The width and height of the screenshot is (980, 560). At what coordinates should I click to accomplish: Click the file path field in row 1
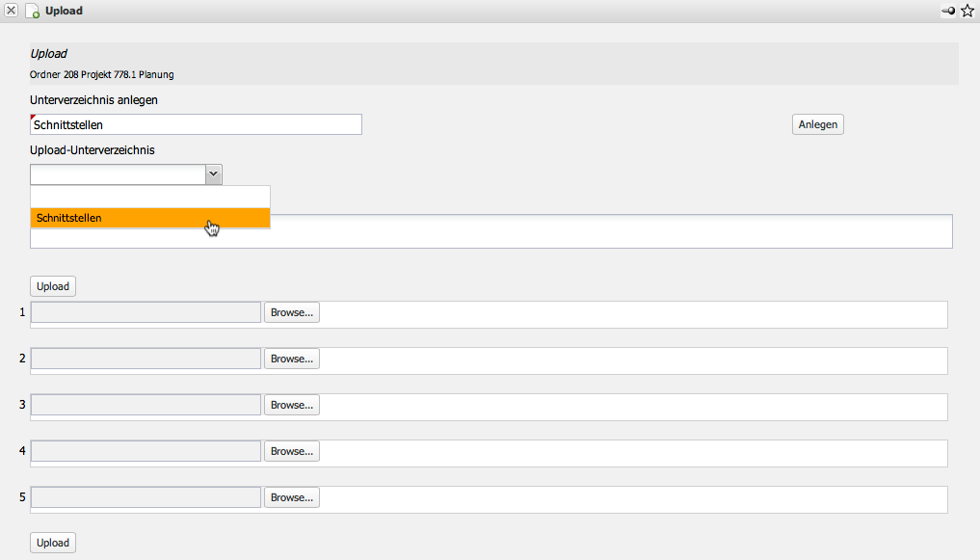click(x=146, y=312)
